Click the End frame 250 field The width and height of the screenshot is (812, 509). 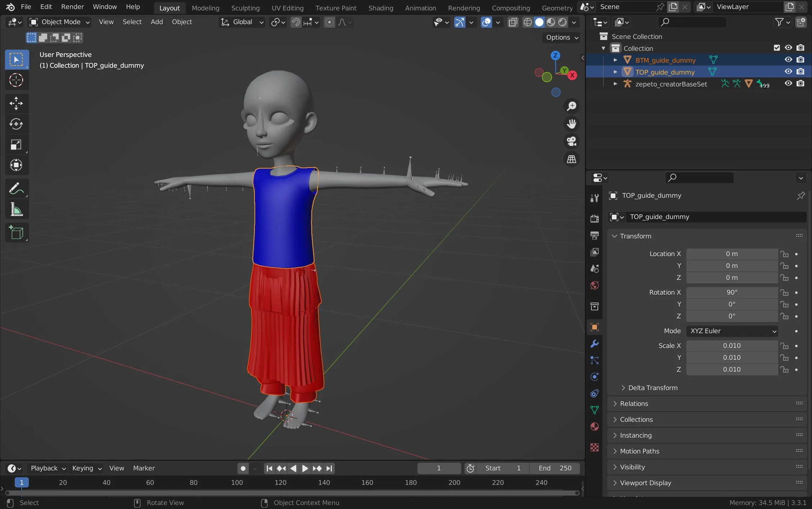(555, 468)
